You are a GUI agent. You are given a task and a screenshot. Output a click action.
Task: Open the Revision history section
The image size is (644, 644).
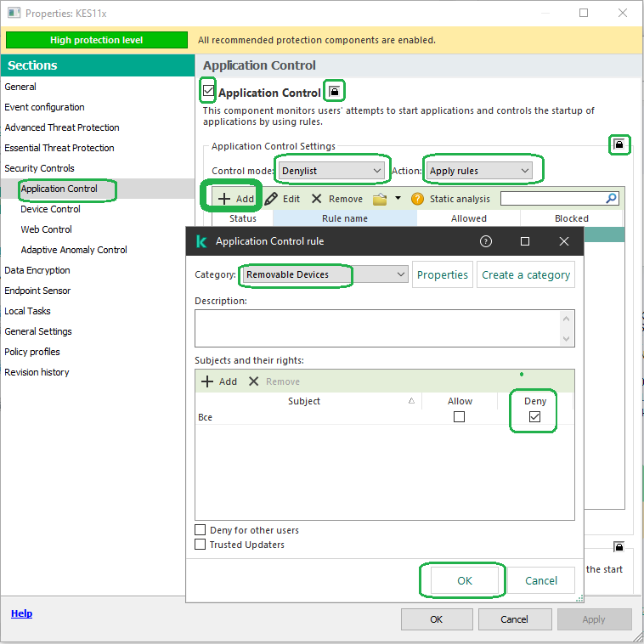coord(37,372)
